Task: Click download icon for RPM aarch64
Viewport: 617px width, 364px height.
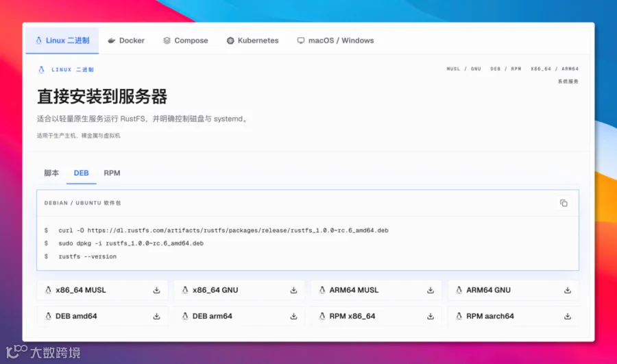Action: 568,317
